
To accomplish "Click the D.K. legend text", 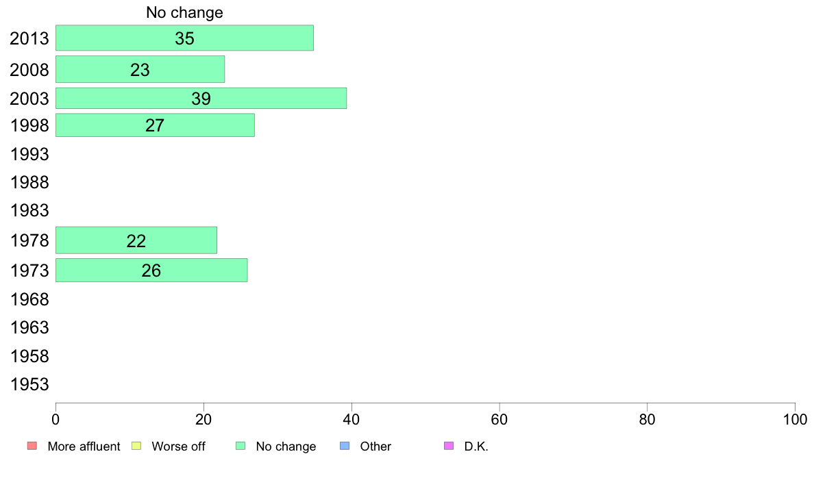I will pyautogui.click(x=476, y=446).
